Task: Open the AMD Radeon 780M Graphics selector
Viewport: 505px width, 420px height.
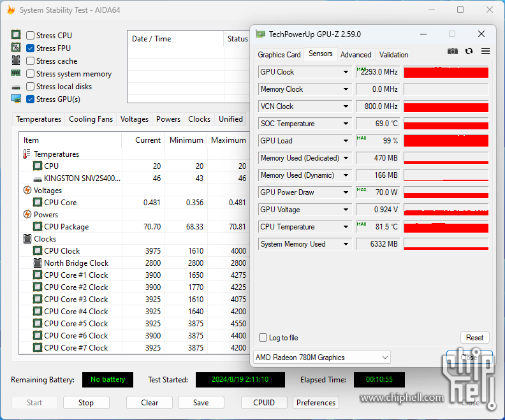Action: click(322, 358)
